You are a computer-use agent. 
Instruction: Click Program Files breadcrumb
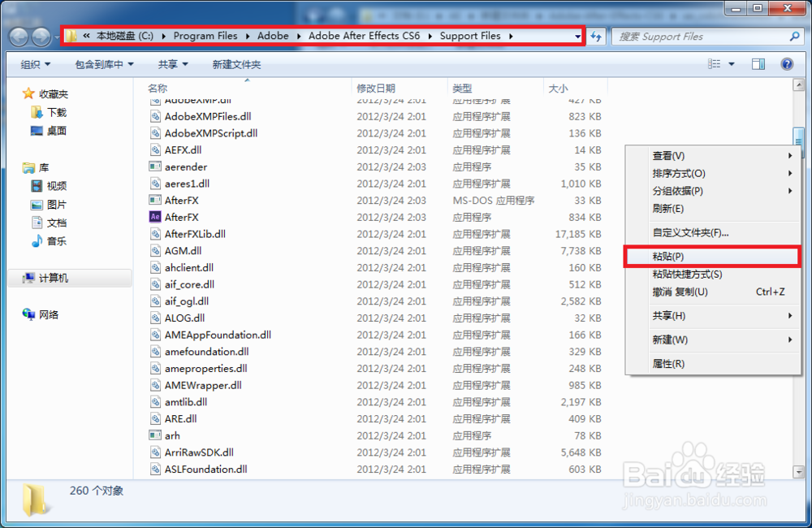205,36
